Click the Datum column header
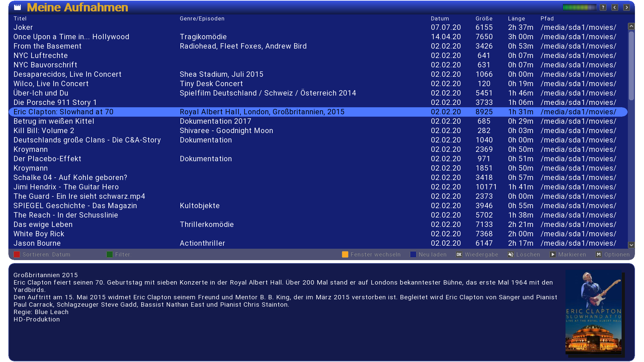Screen dimensions: 644x362 click(x=440, y=19)
